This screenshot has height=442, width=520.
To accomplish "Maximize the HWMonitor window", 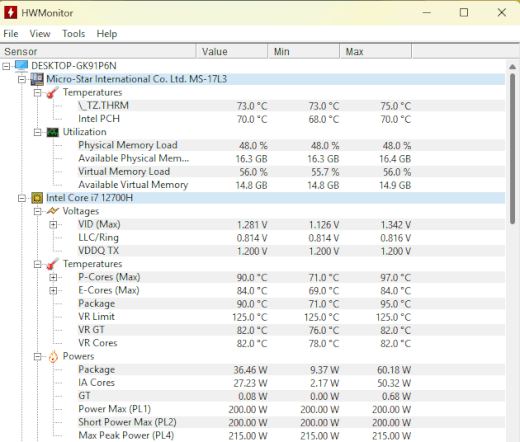I will tap(464, 13).
